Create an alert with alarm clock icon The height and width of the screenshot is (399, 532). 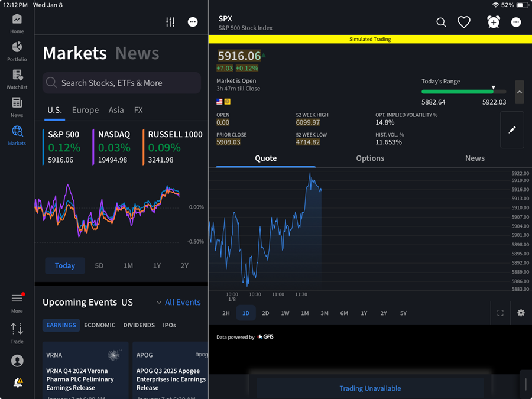494,22
